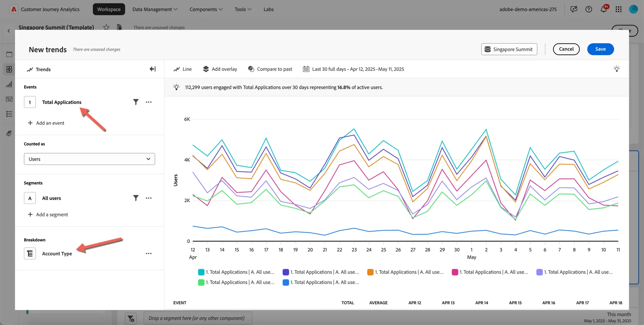
Task: Click Compare to past option
Action: (270, 69)
